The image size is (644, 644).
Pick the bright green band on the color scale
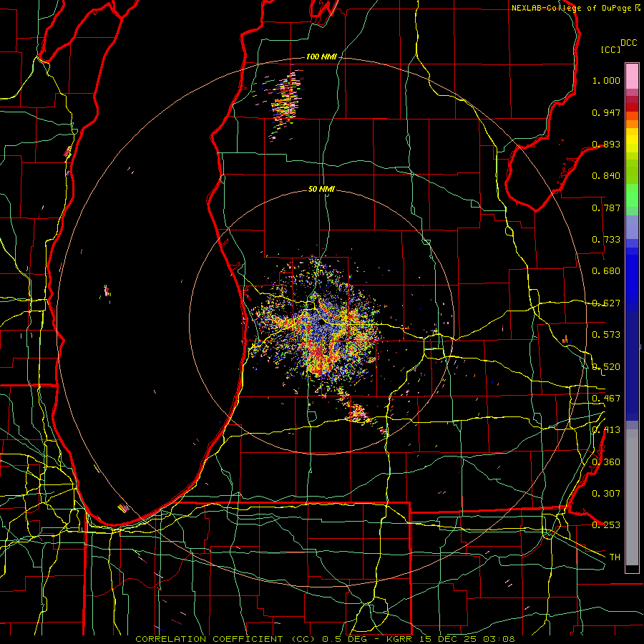[632, 195]
